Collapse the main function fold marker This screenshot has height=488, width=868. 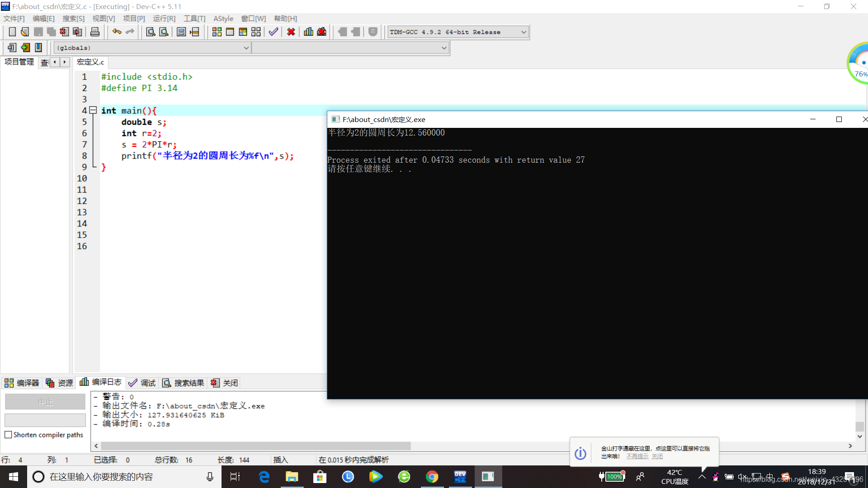93,110
